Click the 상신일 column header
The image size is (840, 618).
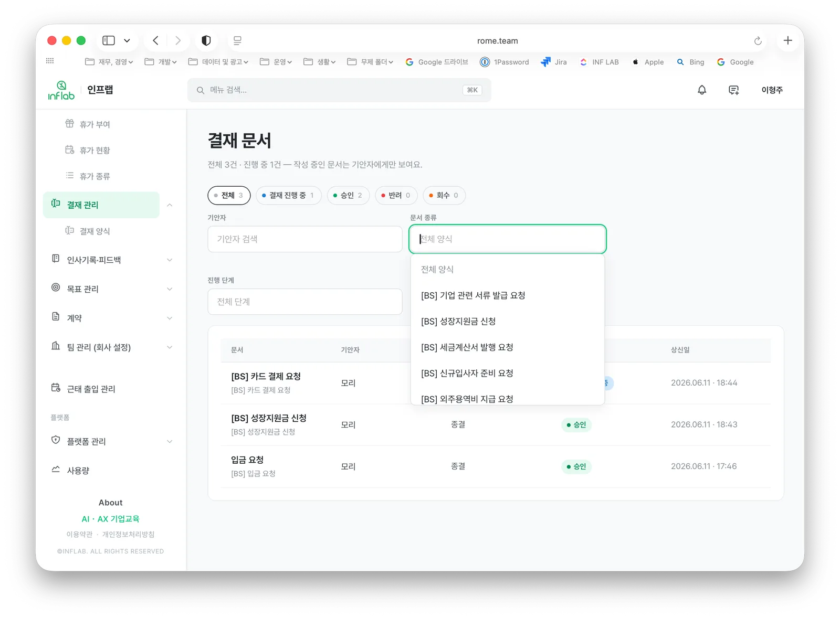(680, 350)
